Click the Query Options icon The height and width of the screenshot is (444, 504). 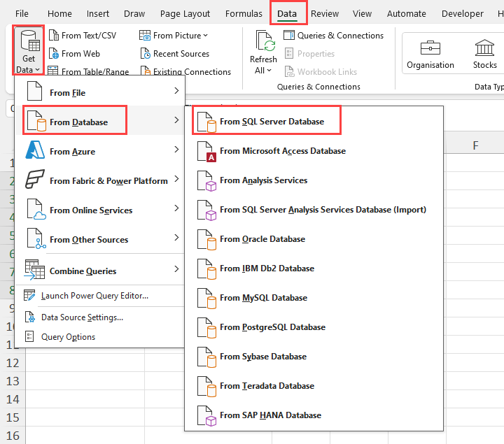(29, 337)
